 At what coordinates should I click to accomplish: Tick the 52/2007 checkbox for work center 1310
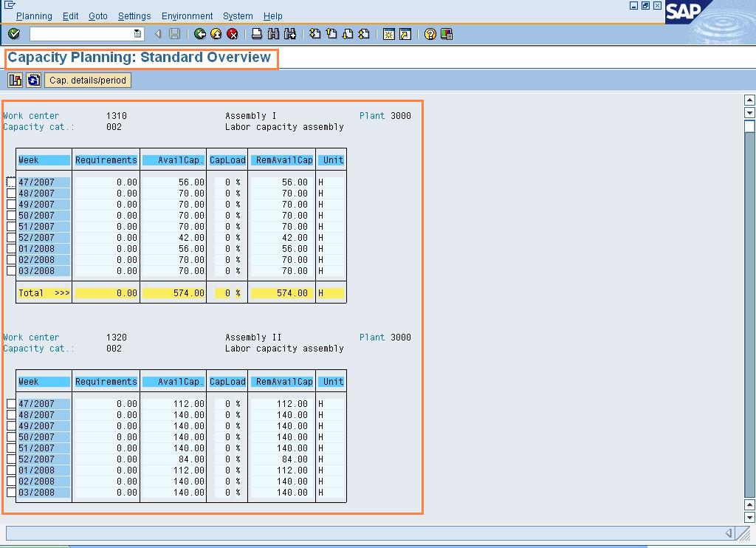click(x=11, y=238)
